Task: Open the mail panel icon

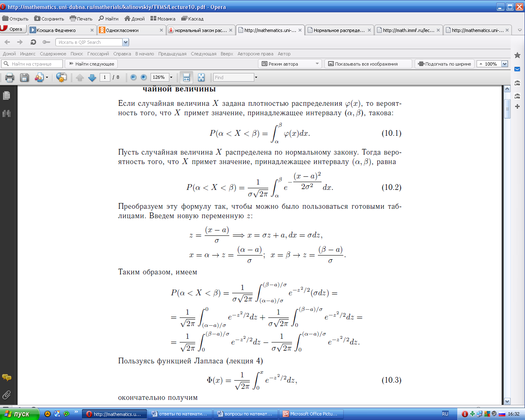Action: pyautogui.click(x=517, y=69)
